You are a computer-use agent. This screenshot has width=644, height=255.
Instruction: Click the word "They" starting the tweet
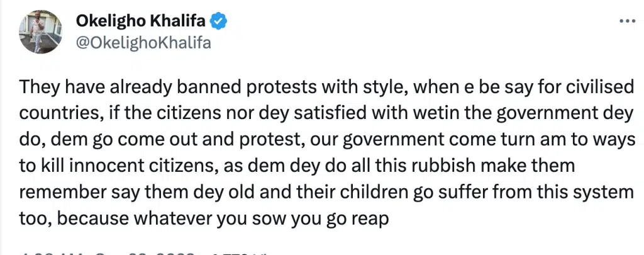35,87
